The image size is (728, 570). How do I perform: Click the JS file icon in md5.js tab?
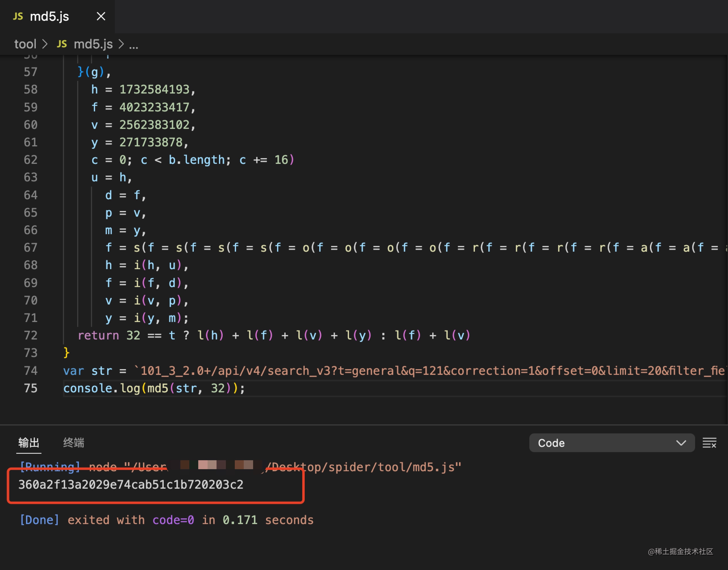point(18,16)
